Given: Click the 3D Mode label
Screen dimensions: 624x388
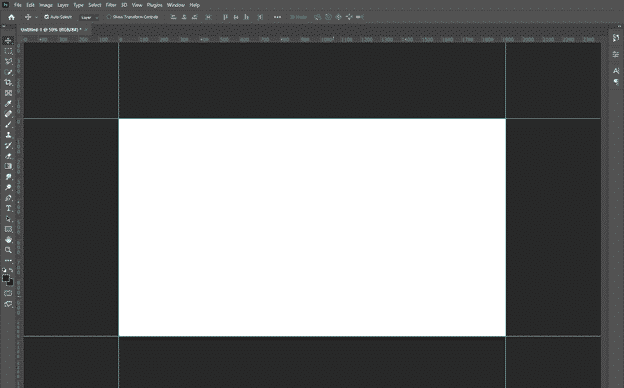Looking at the screenshot, I should tap(298, 17).
